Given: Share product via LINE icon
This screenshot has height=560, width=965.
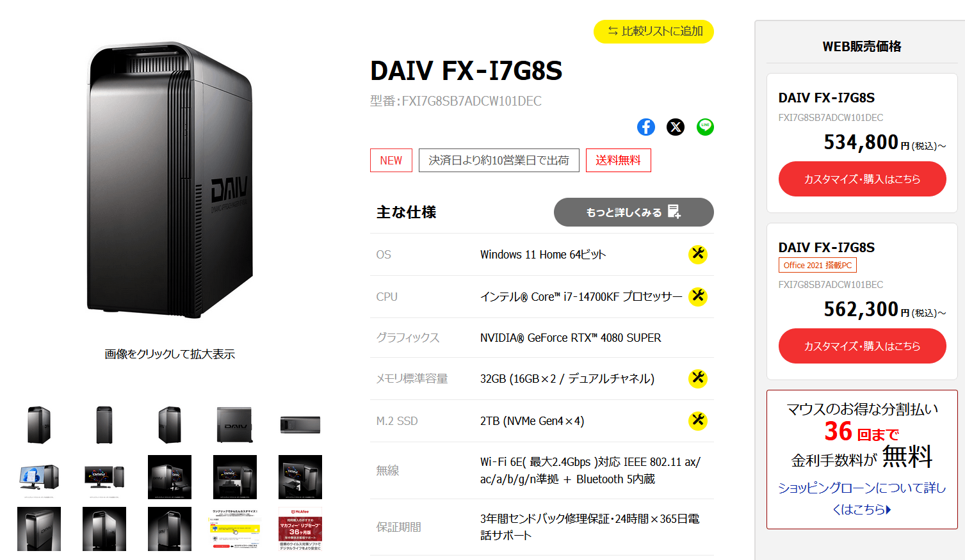Looking at the screenshot, I should (x=705, y=127).
